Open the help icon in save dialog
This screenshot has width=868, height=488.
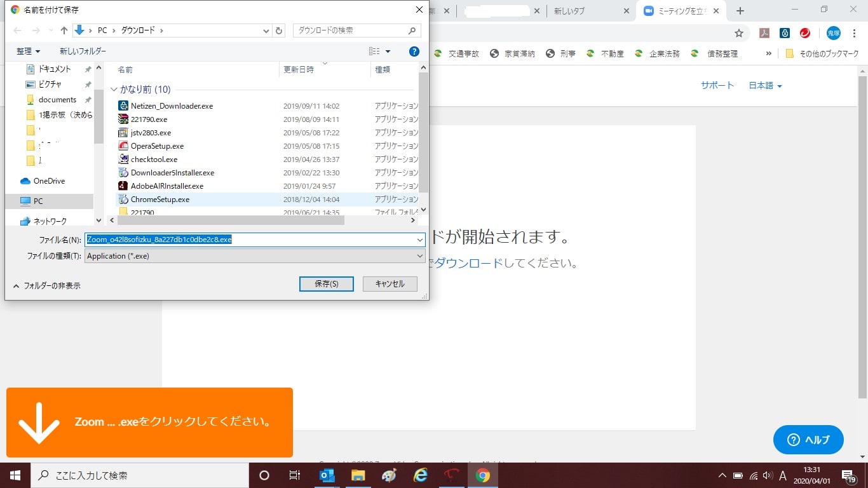click(x=414, y=51)
